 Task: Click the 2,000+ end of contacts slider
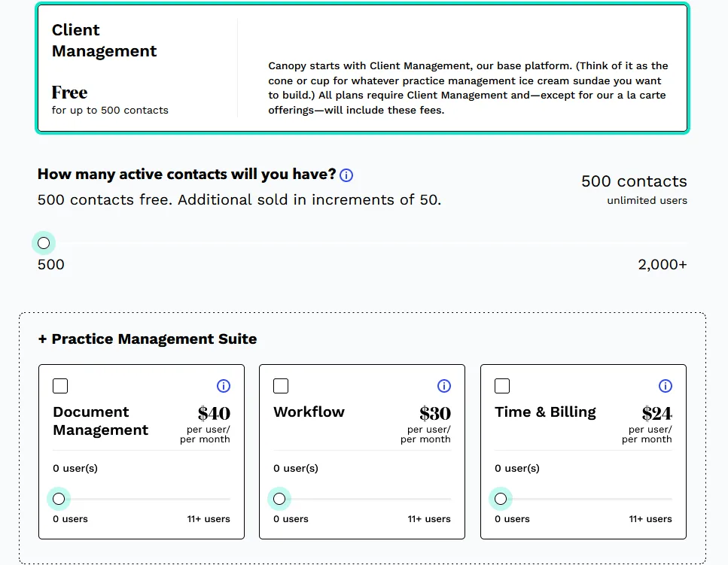tap(662, 265)
